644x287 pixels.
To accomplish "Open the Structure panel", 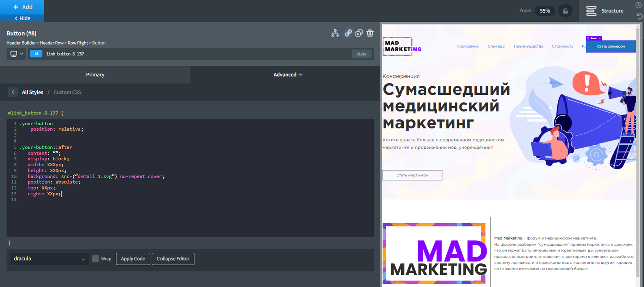I will point(605,11).
